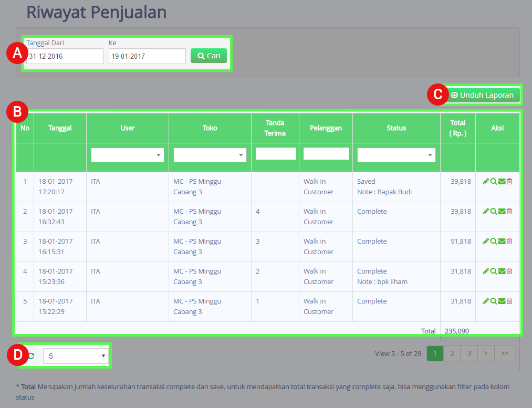Click the Ke end date field
The width and height of the screenshot is (532, 408).
147,56
